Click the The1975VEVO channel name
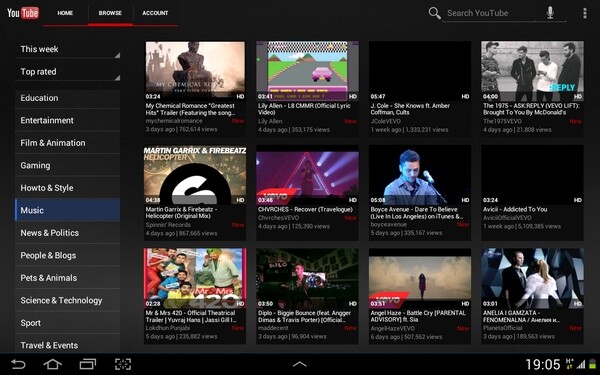Screen dimensions: 600x375 click(x=502, y=121)
